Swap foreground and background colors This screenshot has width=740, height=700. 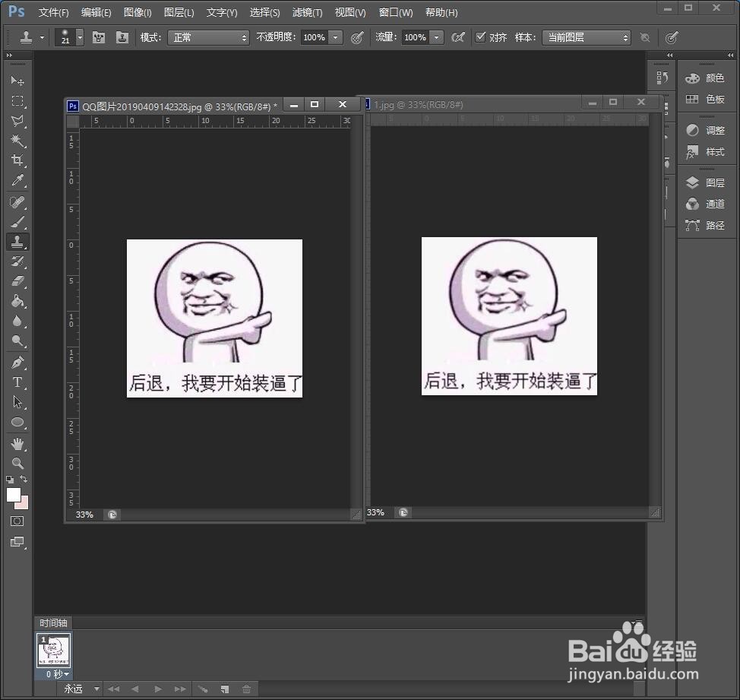point(24,479)
